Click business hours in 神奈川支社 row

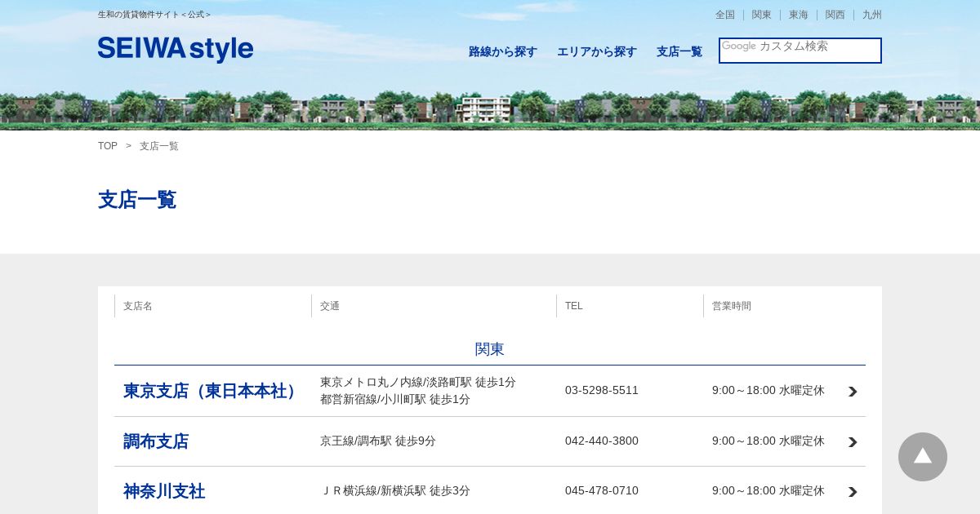tap(768, 490)
